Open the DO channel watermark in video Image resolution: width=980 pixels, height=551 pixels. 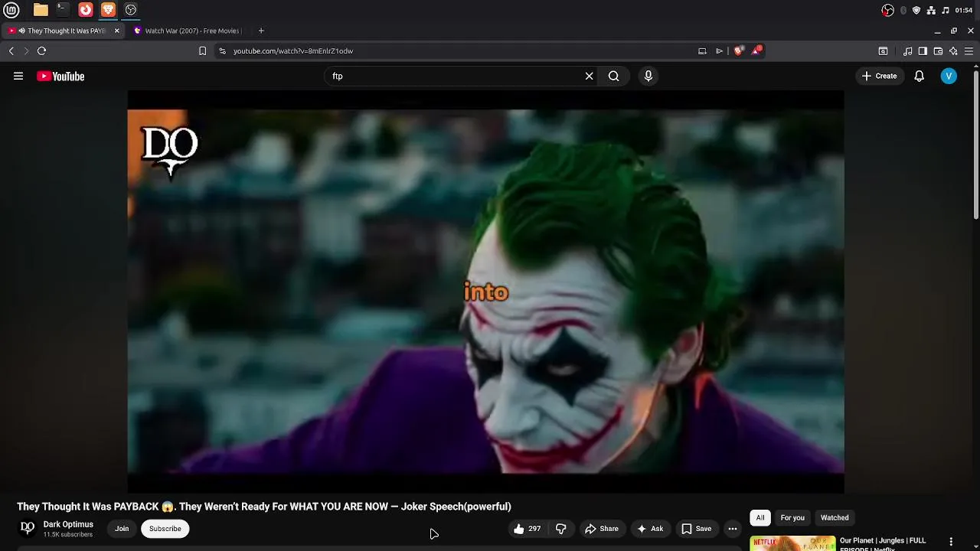click(x=170, y=152)
